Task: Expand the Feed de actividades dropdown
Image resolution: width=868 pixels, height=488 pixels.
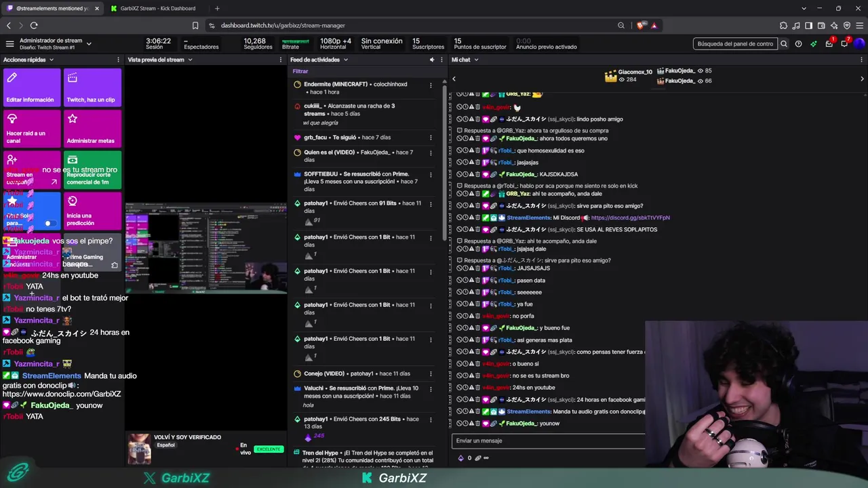Action: pyautogui.click(x=345, y=60)
